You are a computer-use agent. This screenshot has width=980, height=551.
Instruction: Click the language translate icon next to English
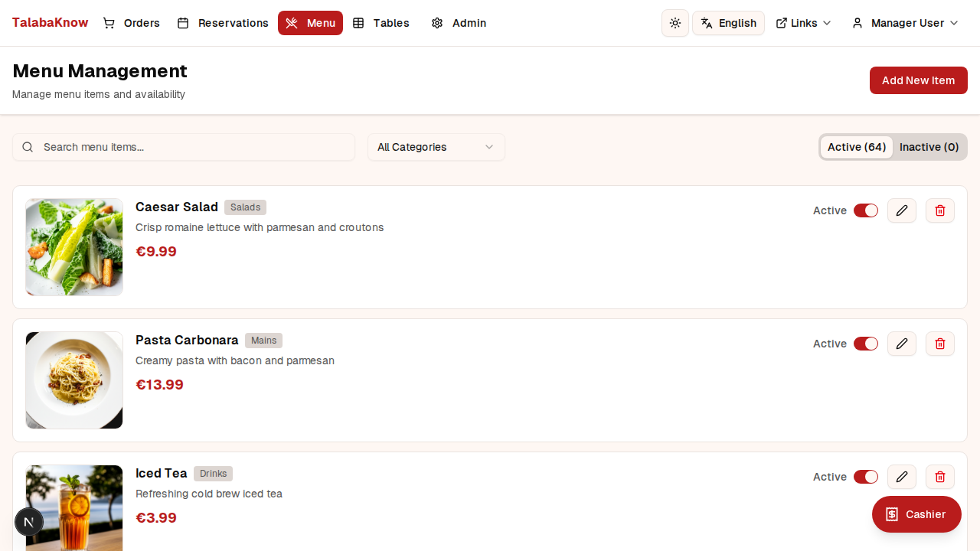pos(706,23)
